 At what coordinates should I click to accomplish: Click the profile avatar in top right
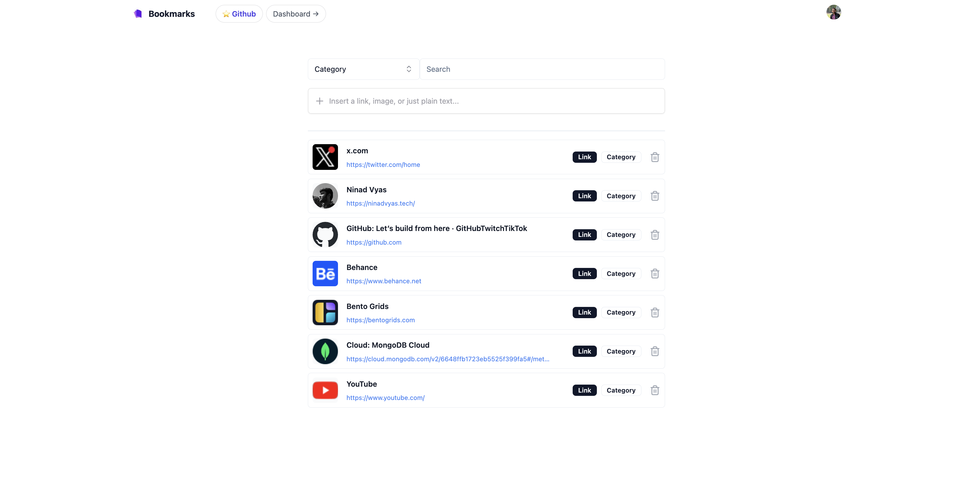click(x=834, y=12)
